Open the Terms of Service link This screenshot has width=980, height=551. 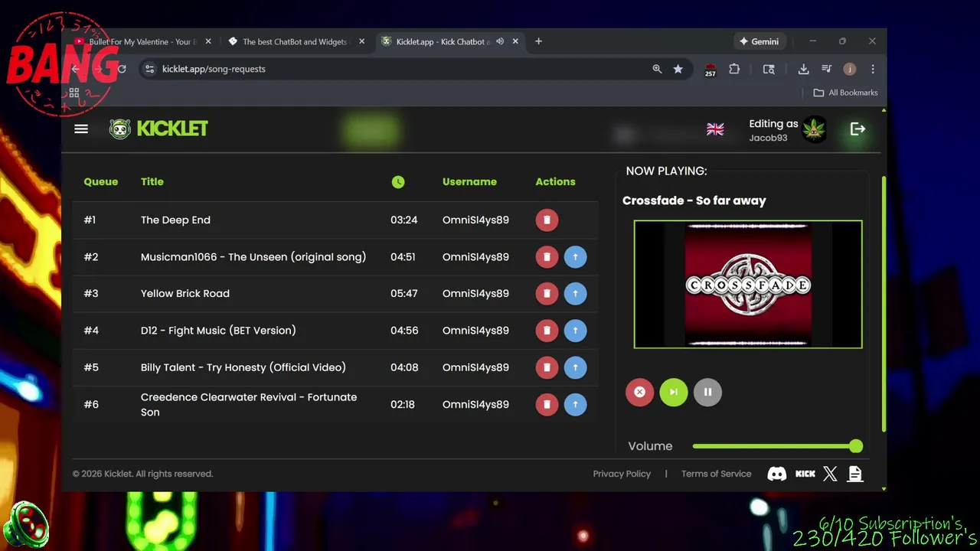click(717, 474)
